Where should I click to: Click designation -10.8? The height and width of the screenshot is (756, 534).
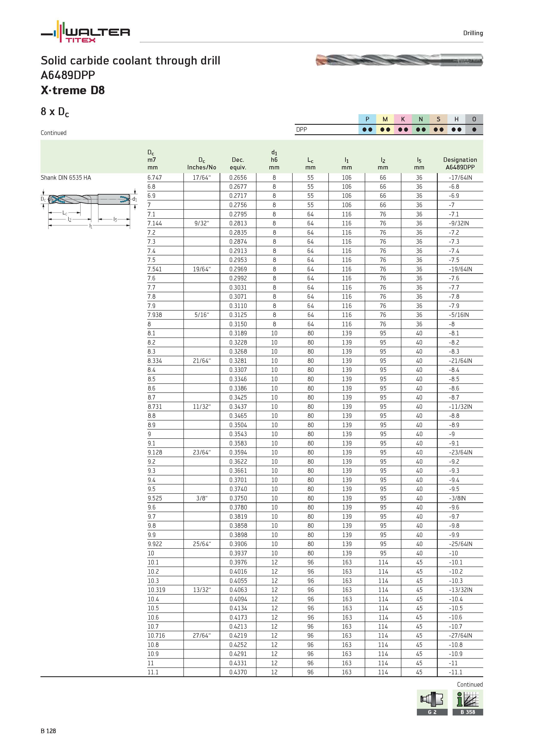pos(456,645)
